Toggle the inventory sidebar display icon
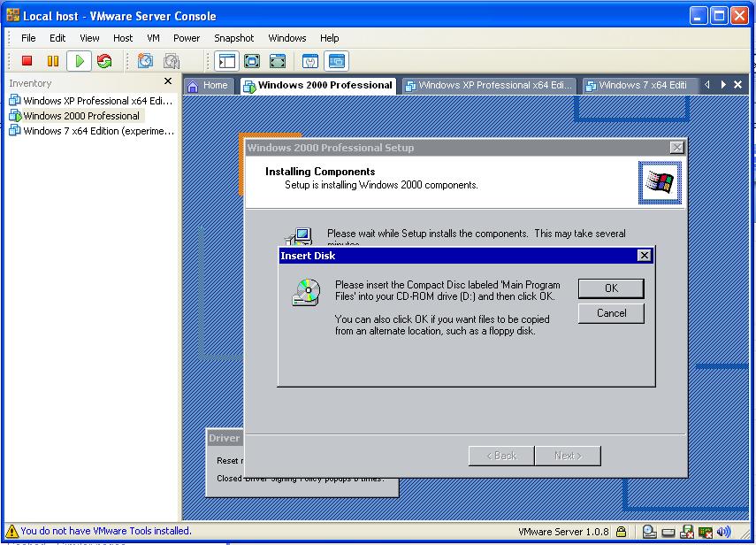Image resolution: width=756 pixels, height=545 pixels. pyautogui.click(x=226, y=61)
